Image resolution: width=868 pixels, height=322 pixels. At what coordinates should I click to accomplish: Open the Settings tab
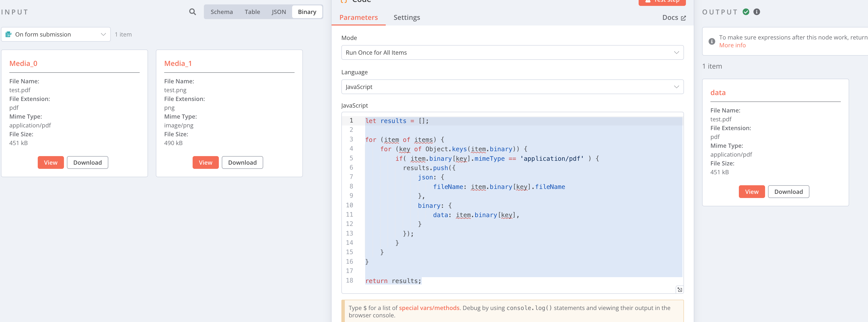pyautogui.click(x=407, y=17)
